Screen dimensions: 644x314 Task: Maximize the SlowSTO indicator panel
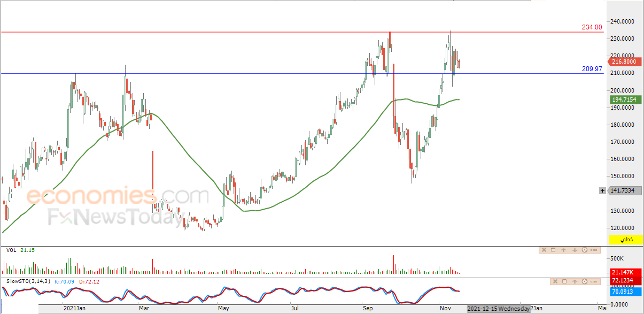[x=564, y=281]
